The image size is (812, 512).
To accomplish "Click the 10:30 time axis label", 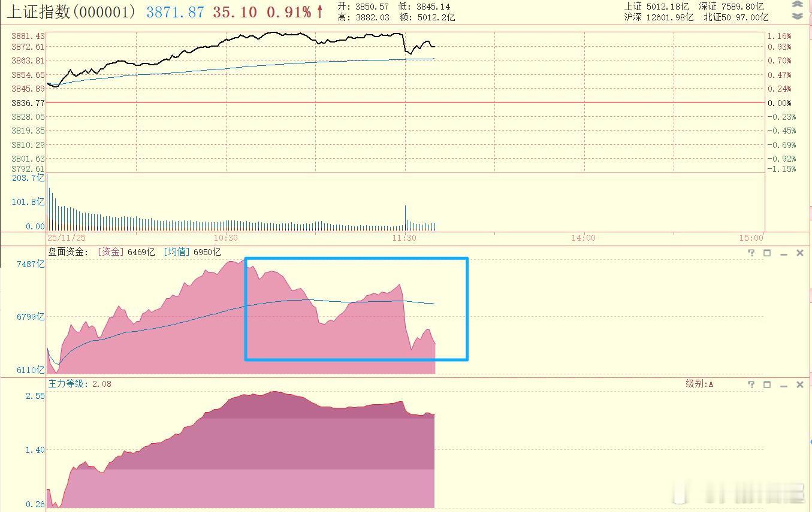I will coord(225,238).
